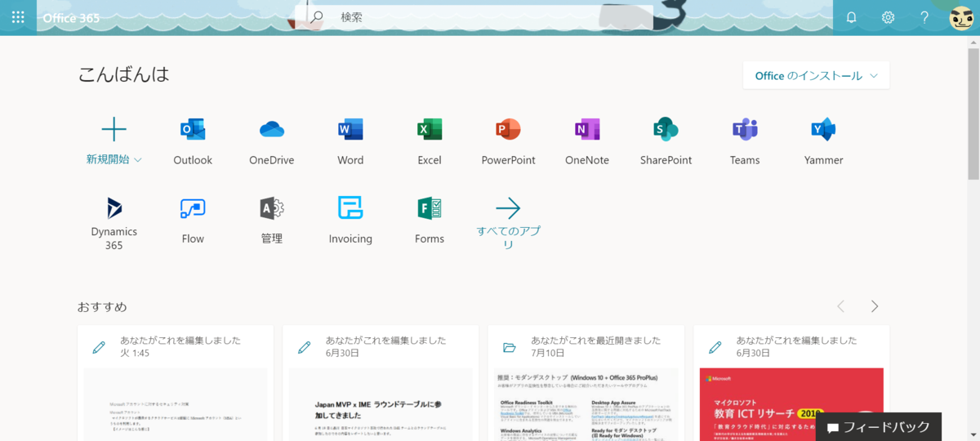The width and height of the screenshot is (980, 441).
Task: Launch Invoicing
Action: (350, 220)
